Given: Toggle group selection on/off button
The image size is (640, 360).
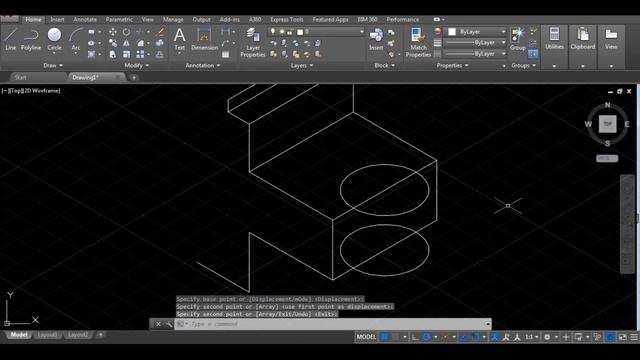Looking at the screenshot, I should [533, 53].
